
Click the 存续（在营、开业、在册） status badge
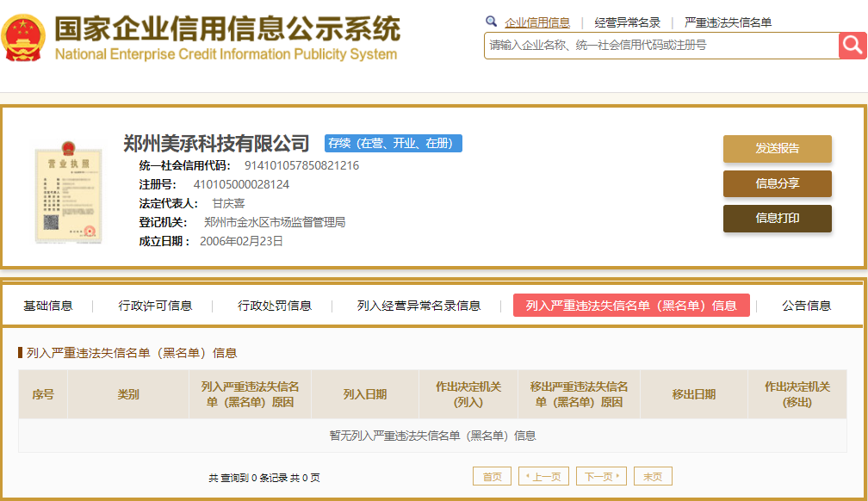pos(393,144)
